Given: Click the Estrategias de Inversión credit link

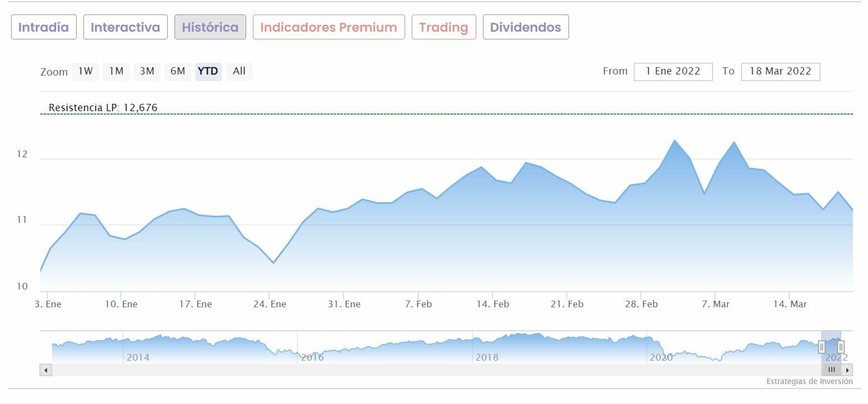Looking at the screenshot, I should pos(809,382).
